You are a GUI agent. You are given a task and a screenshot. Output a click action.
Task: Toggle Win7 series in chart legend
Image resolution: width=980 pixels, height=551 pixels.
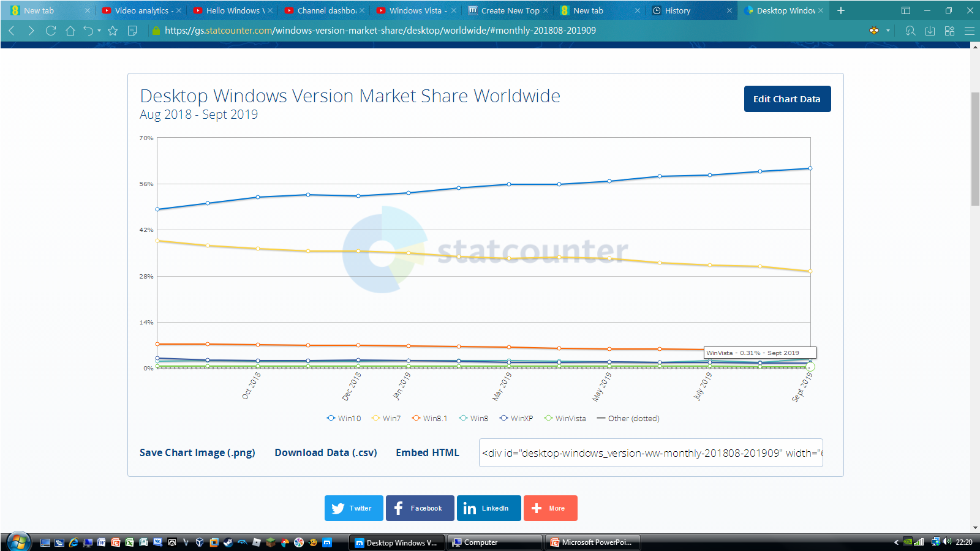[x=386, y=419]
